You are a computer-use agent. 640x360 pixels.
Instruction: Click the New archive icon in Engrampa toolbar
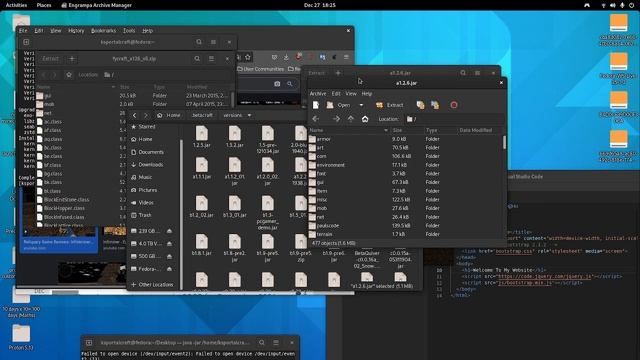[x=316, y=105]
